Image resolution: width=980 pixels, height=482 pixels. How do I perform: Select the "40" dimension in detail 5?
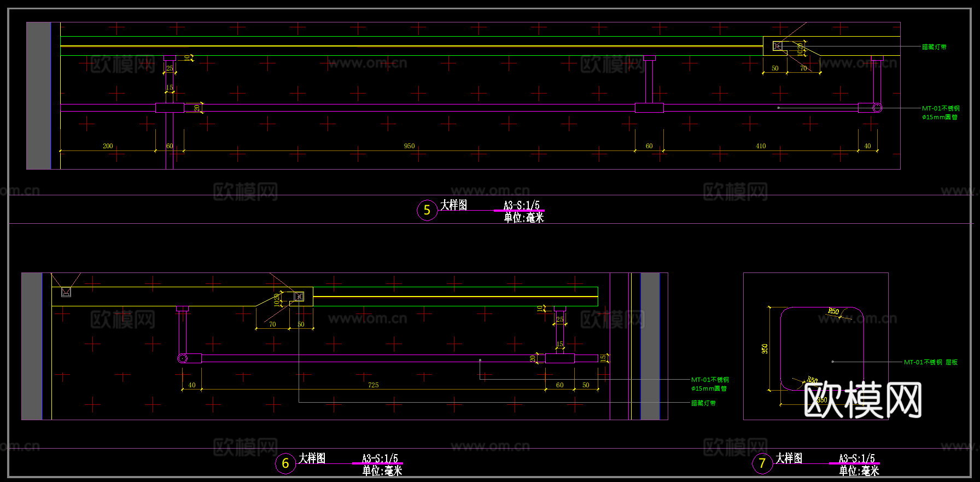tap(867, 146)
